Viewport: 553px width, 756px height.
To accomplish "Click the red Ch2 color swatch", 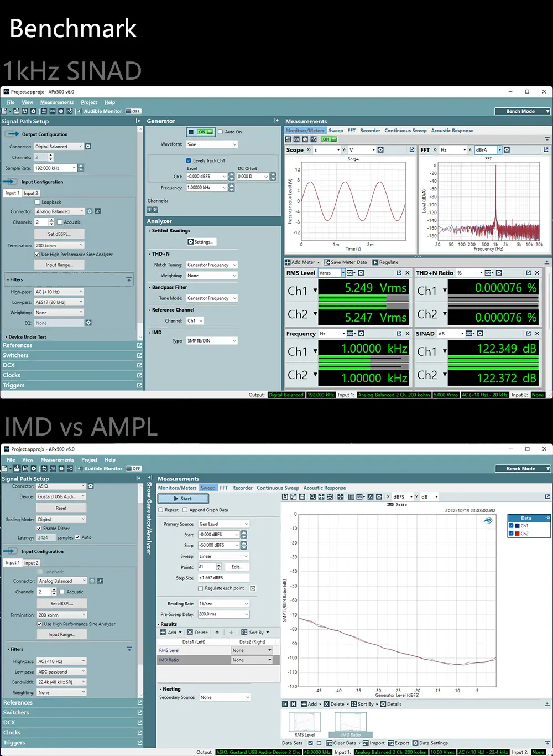I will point(518,534).
